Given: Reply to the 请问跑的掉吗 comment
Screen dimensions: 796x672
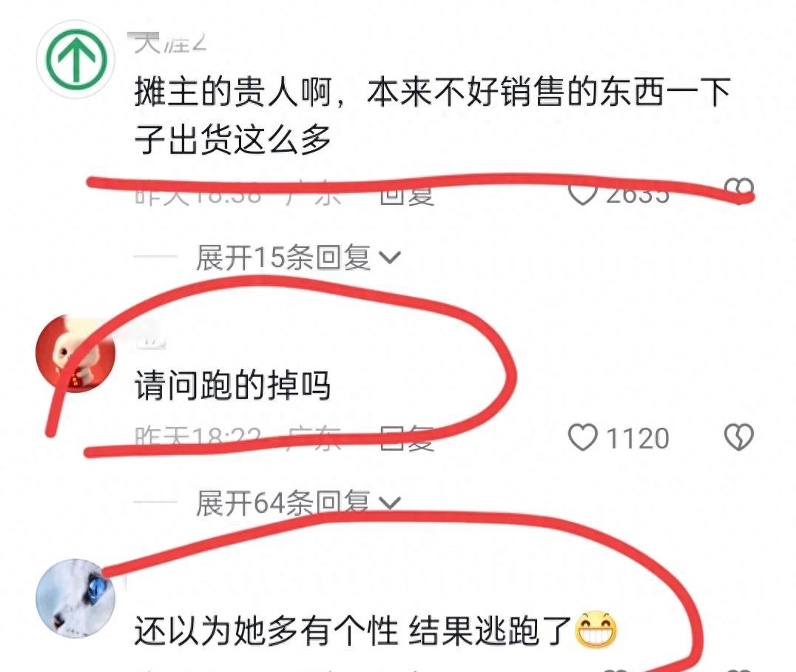Looking at the screenshot, I should 407,438.
